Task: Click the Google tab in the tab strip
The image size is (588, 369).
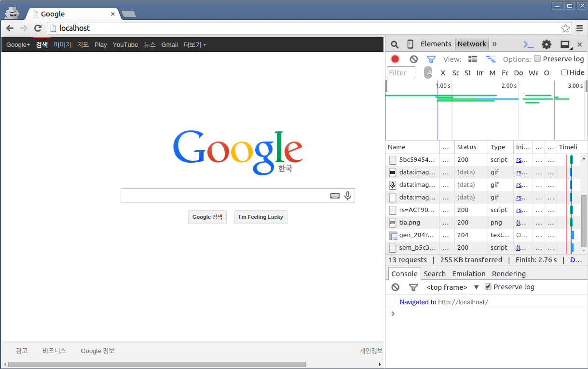Action: [72, 14]
